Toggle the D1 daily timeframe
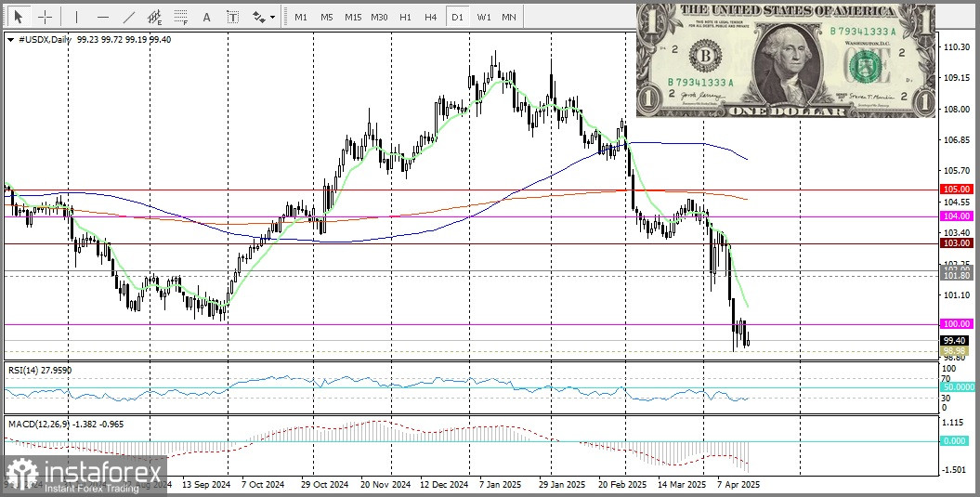This screenshot has height=497, width=980. click(456, 17)
